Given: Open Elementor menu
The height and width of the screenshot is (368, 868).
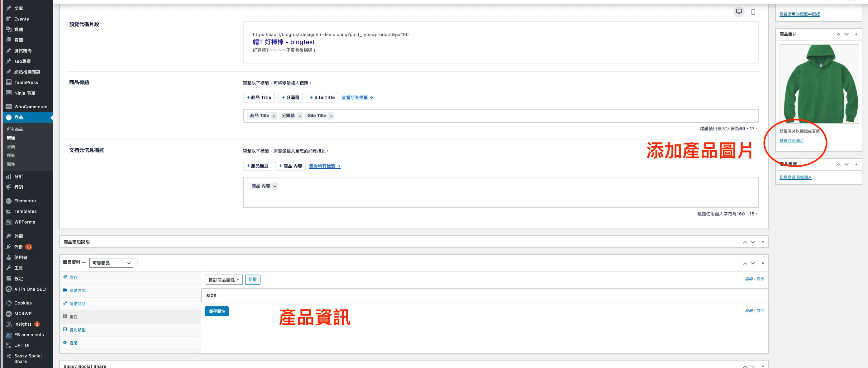Looking at the screenshot, I should pyautogui.click(x=25, y=201).
